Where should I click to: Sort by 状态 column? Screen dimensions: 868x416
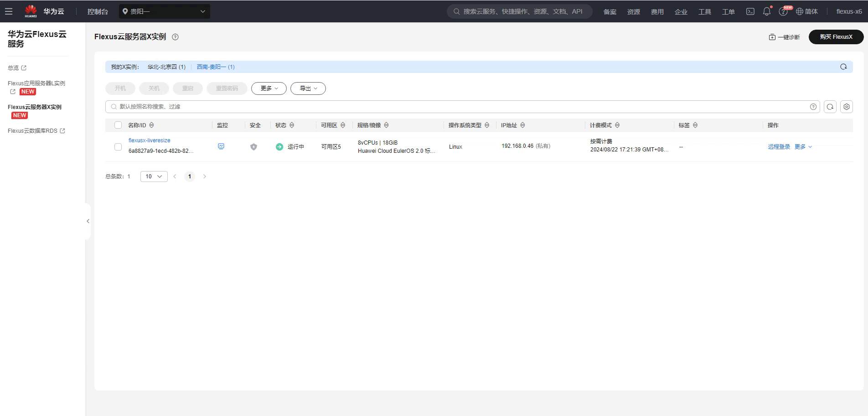click(292, 125)
